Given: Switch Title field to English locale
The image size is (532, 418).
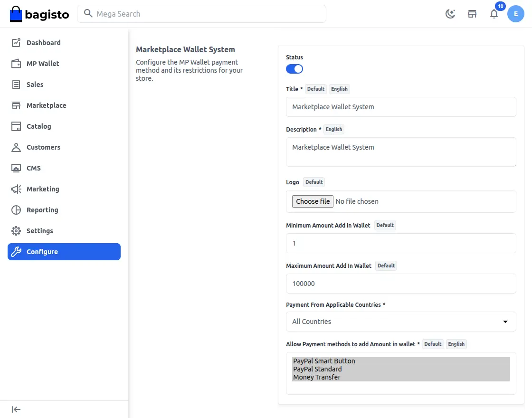Looking at the screenshot, I should (x=339, y=89).
